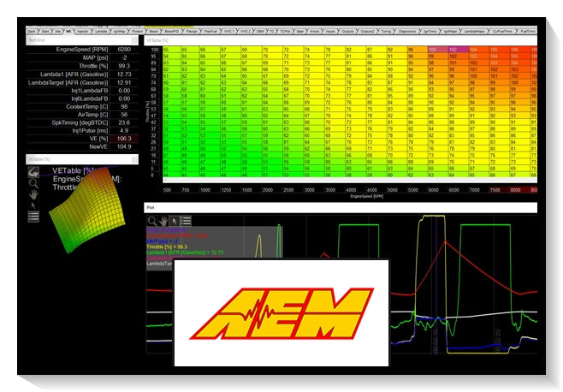This screenshot has width=563, height=392.
Task: Open the list menu in 3D VETable panel
Action: point(33,217)
